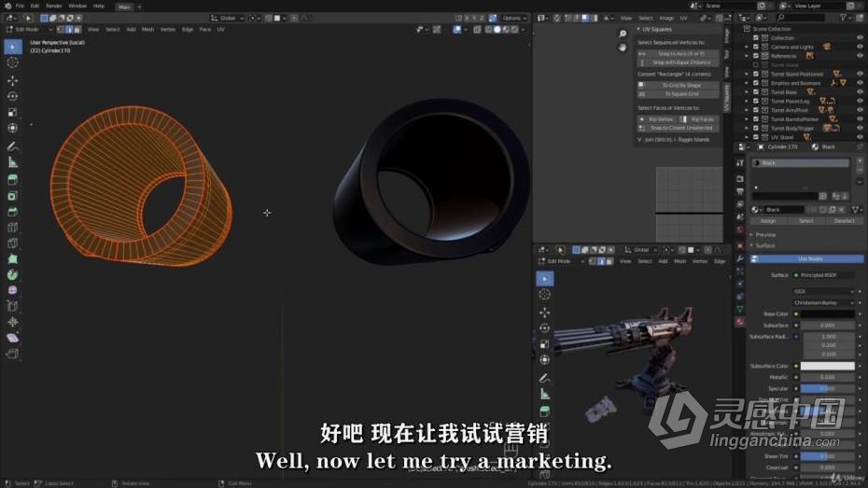This screenshot has height=488, width=868.
Task: Select the Bevel tool
Action: 13,212
